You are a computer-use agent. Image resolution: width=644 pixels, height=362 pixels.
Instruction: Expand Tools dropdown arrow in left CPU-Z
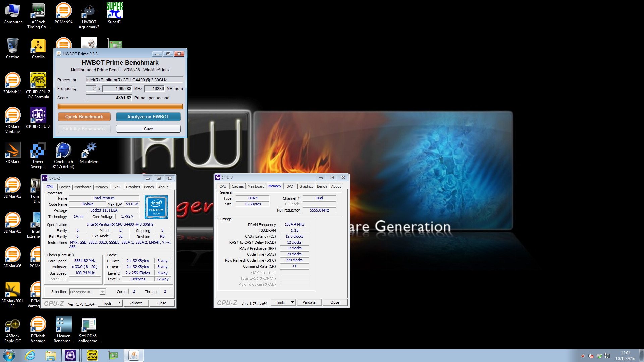[x=119, y=303]
